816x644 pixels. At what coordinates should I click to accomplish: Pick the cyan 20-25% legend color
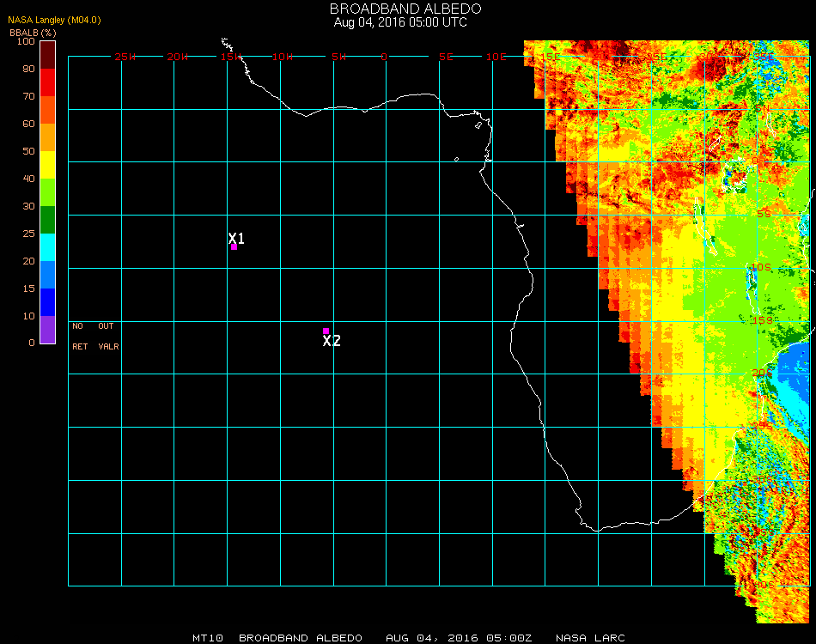pos(47,247)
